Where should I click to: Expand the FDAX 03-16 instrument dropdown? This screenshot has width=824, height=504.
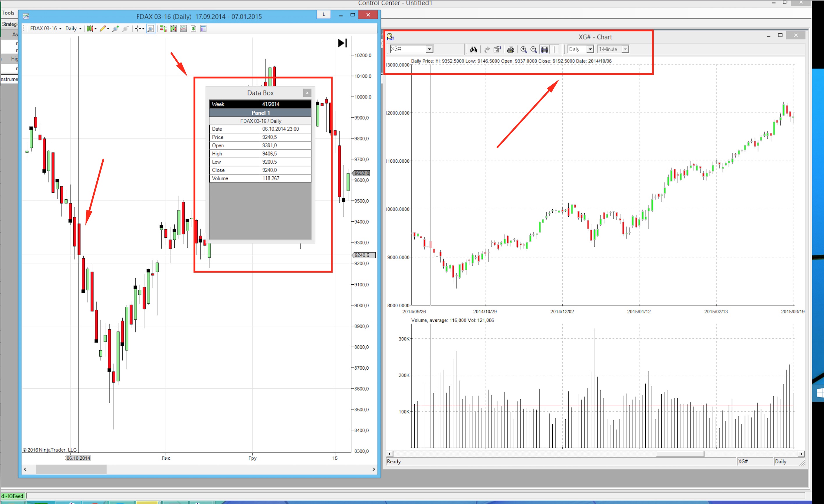click(x=46, y=29)
